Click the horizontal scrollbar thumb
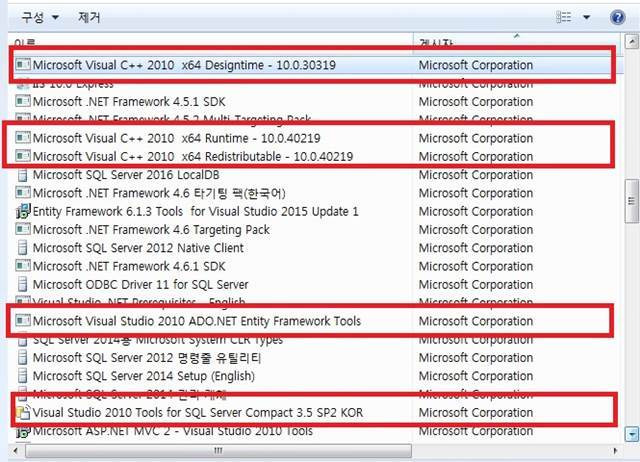This screenshot has width=640, height=462. [x=218, y=451]
